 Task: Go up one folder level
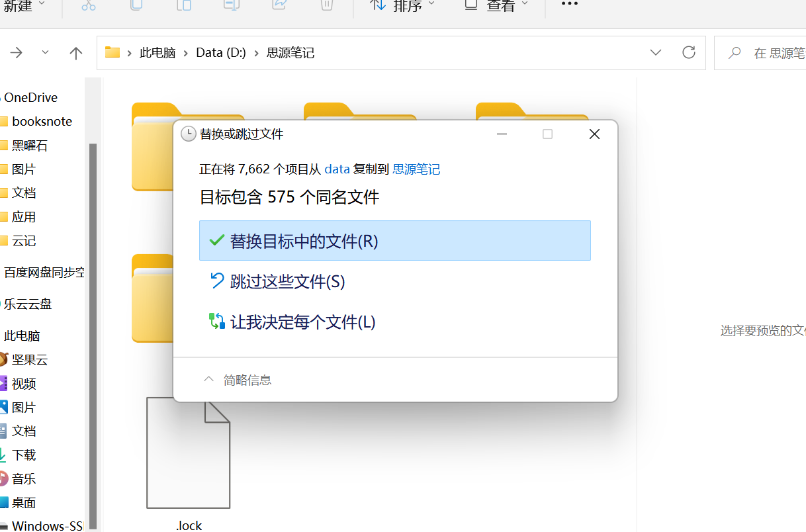click(76, 53)
